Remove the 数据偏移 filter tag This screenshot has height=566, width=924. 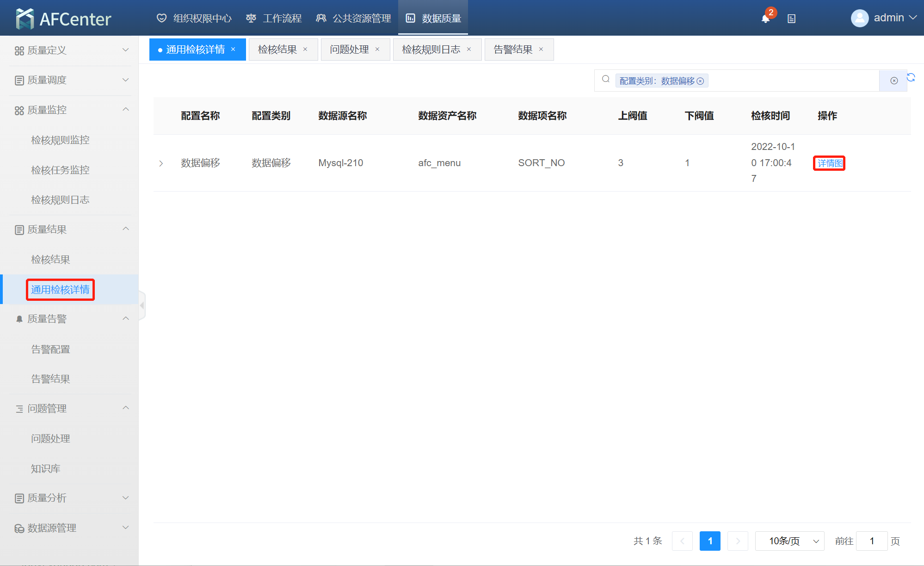(x=701, y=81)
